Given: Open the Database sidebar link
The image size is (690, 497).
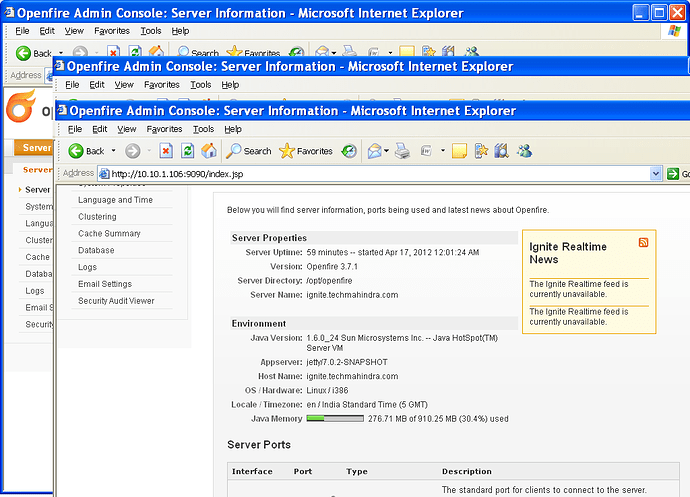Looking at the screenshot, I should coord(96,250).
